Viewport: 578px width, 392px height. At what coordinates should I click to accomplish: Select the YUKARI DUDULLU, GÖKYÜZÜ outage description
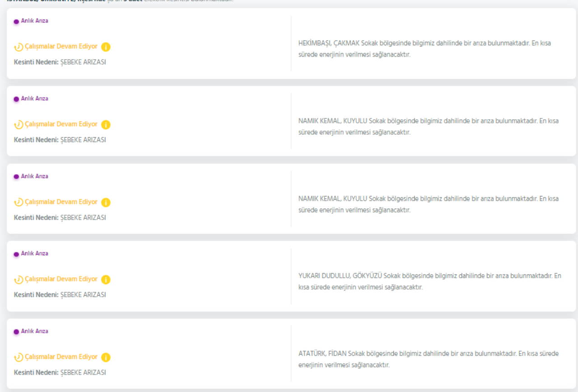point(429,281)
